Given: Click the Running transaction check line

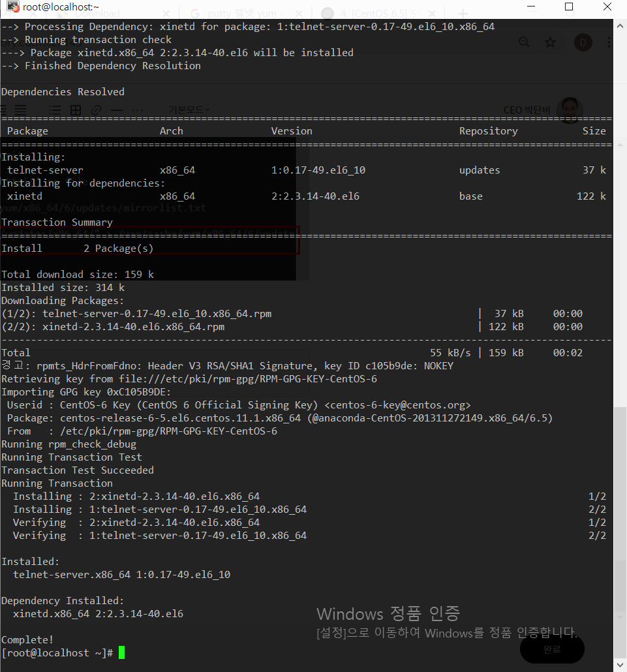Looking at the screenshot, I should 86,39.
